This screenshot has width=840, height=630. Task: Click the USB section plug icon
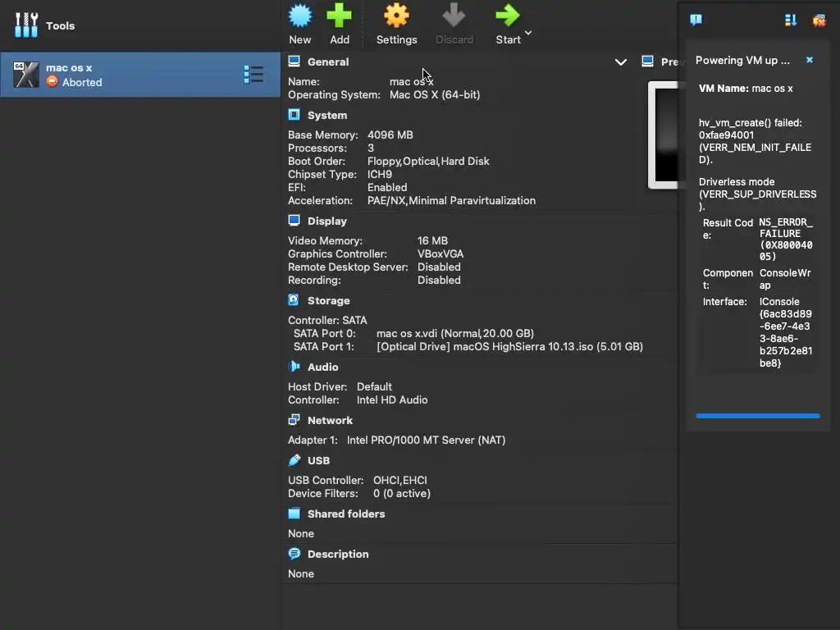pyautogui.click(x=294, y=460)
